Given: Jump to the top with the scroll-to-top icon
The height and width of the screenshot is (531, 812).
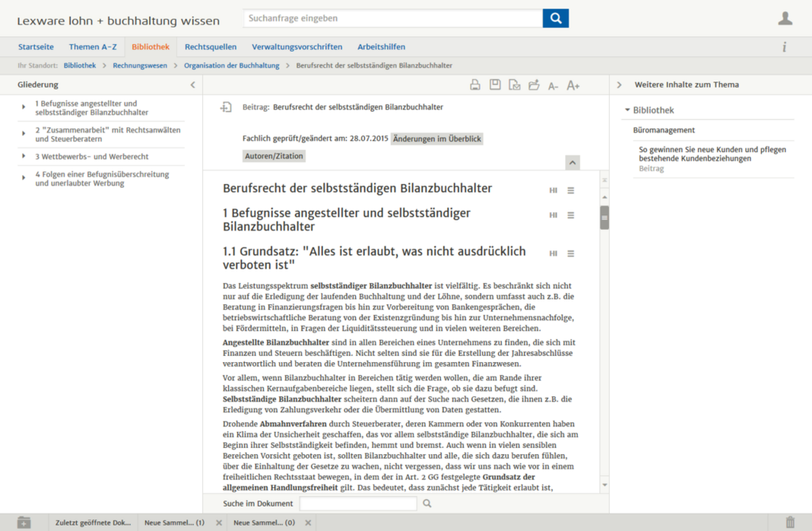Looking at the screenshot, I should tap(604, 180).
